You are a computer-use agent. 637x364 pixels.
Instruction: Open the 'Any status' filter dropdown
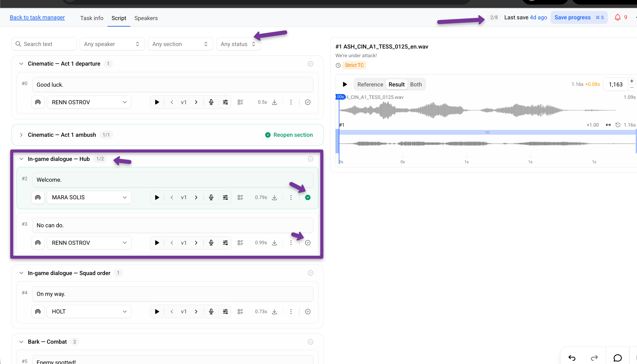(x=238, y=44)
